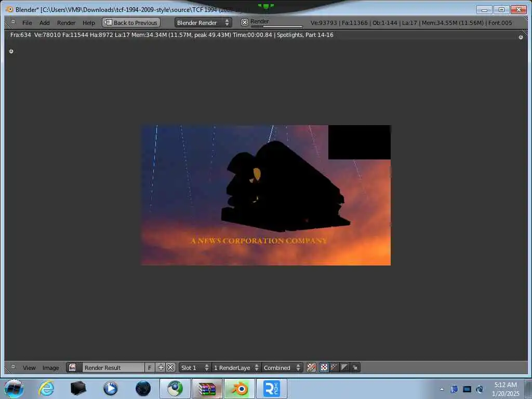Open the Help menu
Viewport: 532px width, 399px height.
(x=88, y=23)
